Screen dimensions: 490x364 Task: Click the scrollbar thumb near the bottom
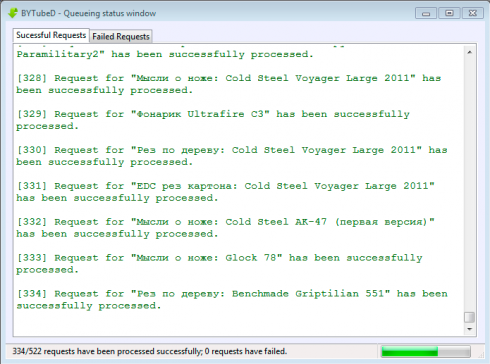[x=469, y=317]
